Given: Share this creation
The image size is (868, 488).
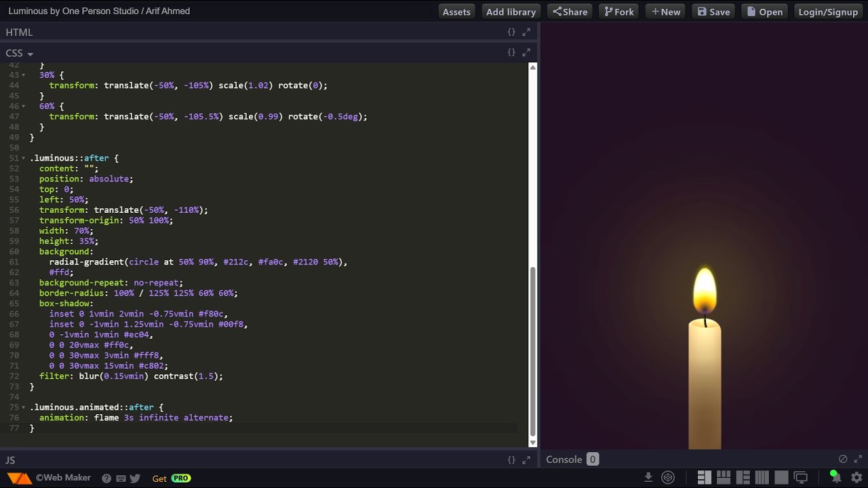Looking at the screenshot, I should pos(570,12).
